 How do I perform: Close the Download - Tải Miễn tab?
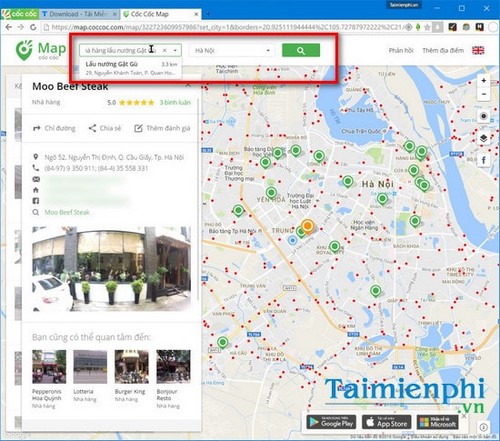tap(115, 14)
